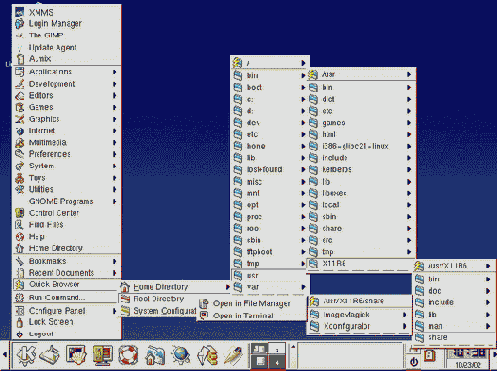Select Open in File Manager
Screen dimensions: 497x371
(252, 303)
